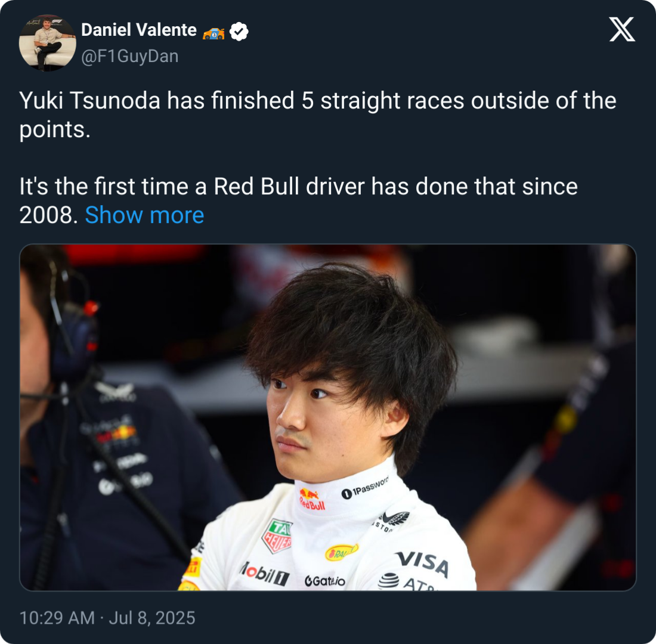
Task: Click the Red Bull logo on the collar
Action: point(312,499)
